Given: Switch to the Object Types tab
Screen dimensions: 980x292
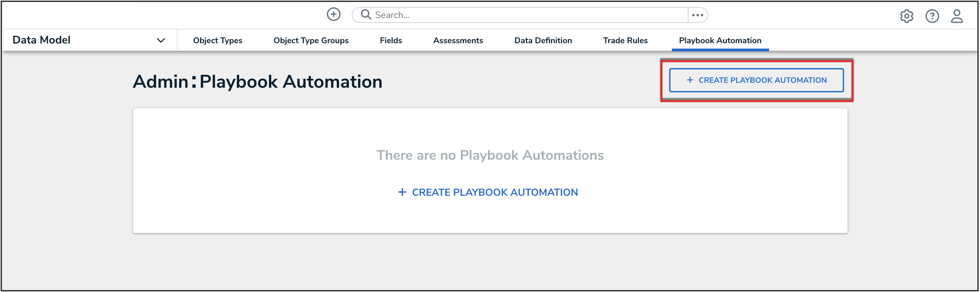Looking at the screenshot, I should [217, 41].
